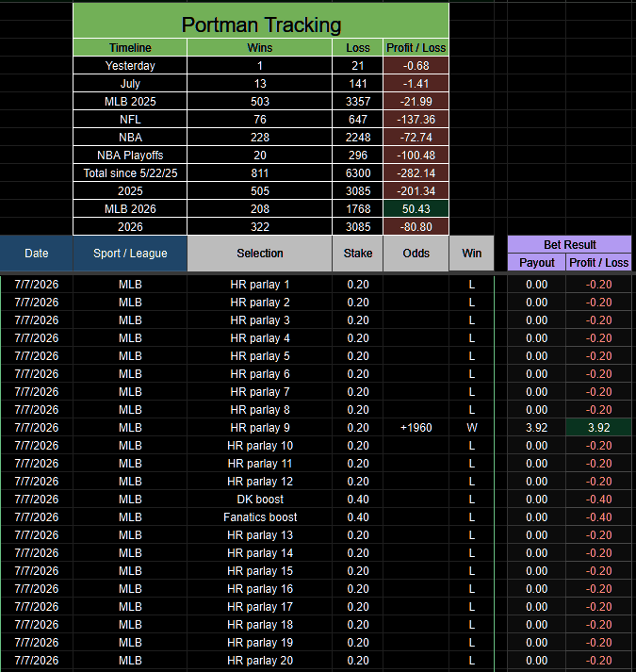Select the Payout column header
Image resolution: width=636 pixels, height=672 pixels.
click(x=536, y=262)
